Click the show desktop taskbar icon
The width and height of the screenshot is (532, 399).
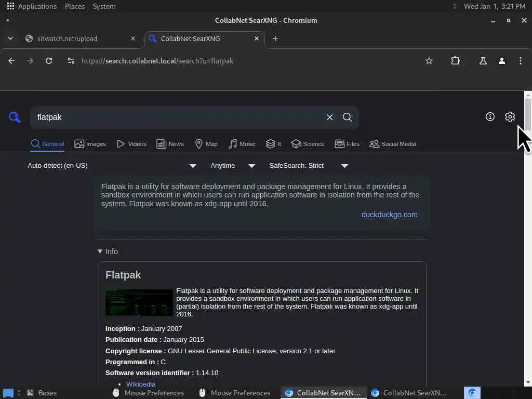click(x=8, y=393)
